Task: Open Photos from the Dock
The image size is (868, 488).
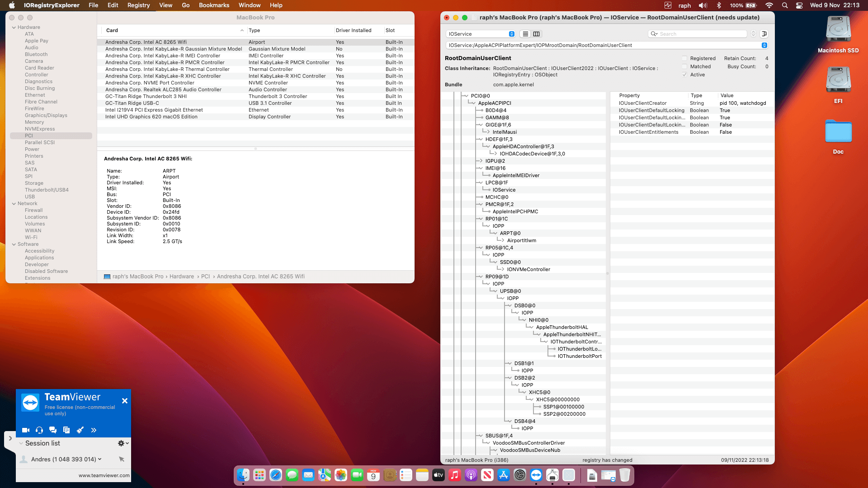Action: (x=341, y=475)
